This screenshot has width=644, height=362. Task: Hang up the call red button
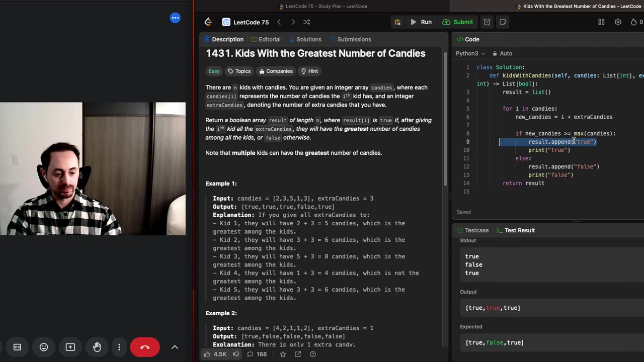(x=145, y=347)
